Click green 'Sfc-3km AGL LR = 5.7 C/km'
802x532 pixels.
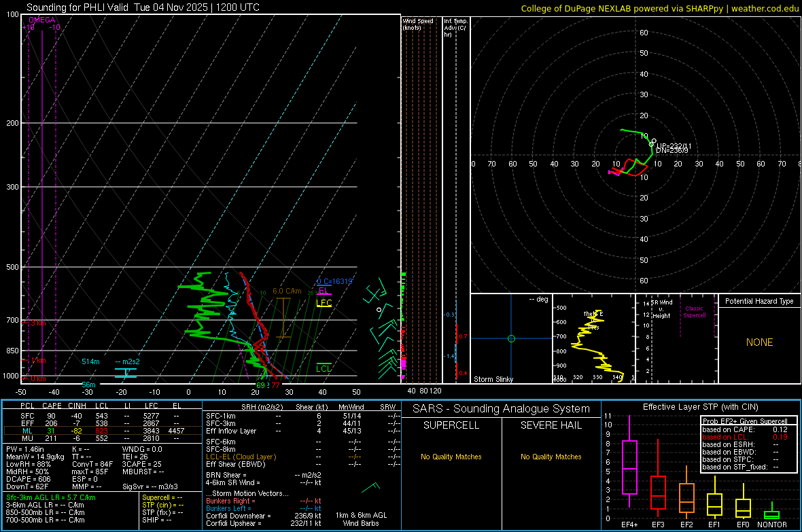(51, 497)
